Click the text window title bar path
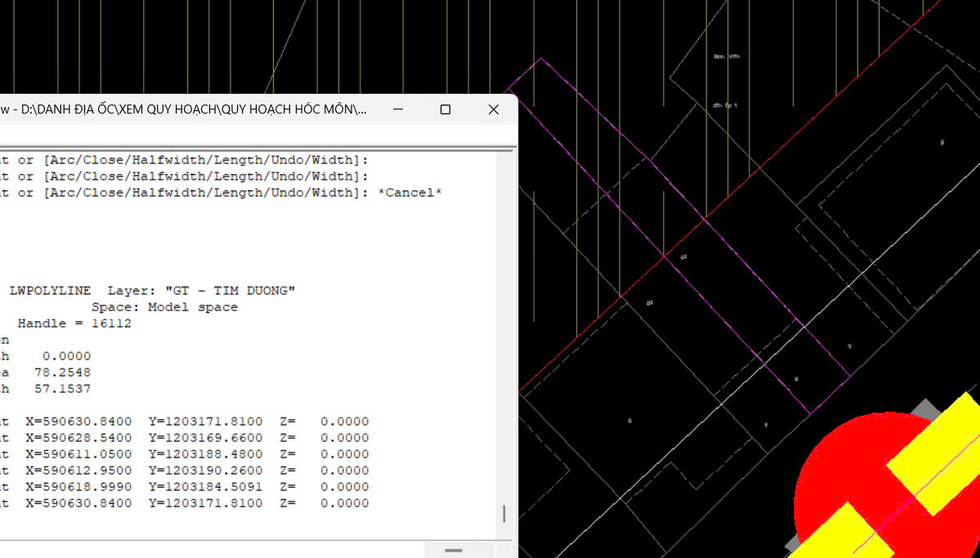Viewport: 980px width, 558px height. [183, 110]
